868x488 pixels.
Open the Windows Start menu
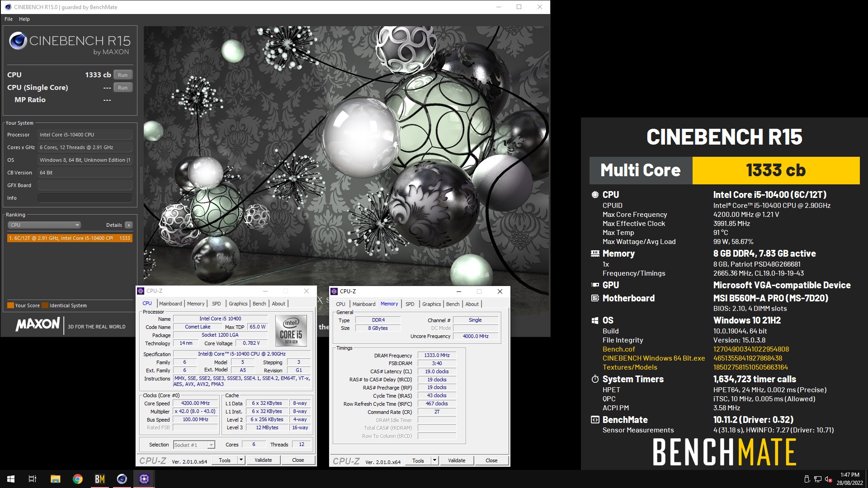[x=11, y=479]
